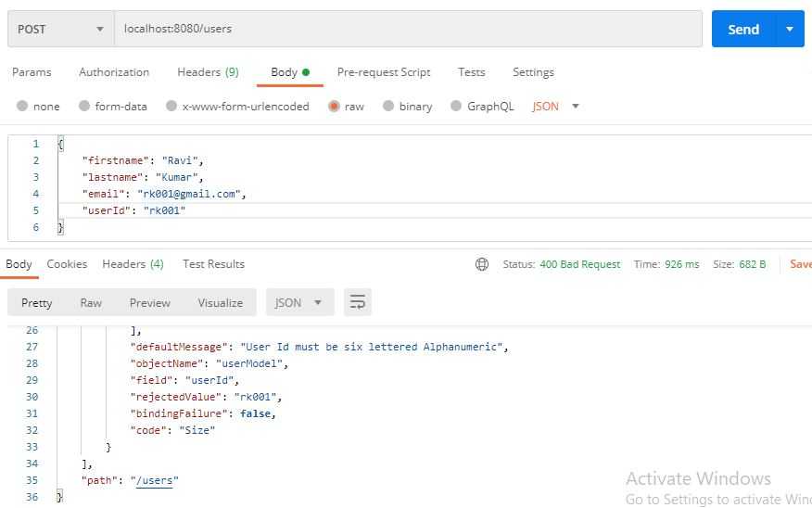Screen dimensions: 812x508
Task: Click the Save response link
Action: [x=801, y=264]
